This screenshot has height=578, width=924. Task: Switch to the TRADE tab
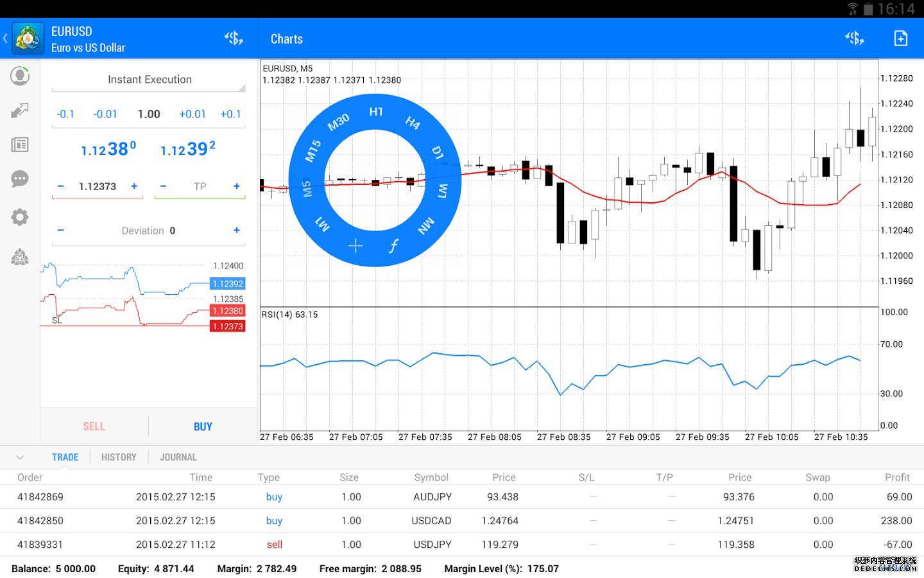click(x=65, y=457)
